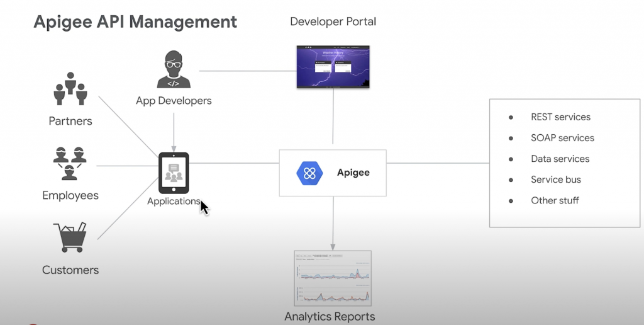Click the App Developers person icon

[174, 69]
